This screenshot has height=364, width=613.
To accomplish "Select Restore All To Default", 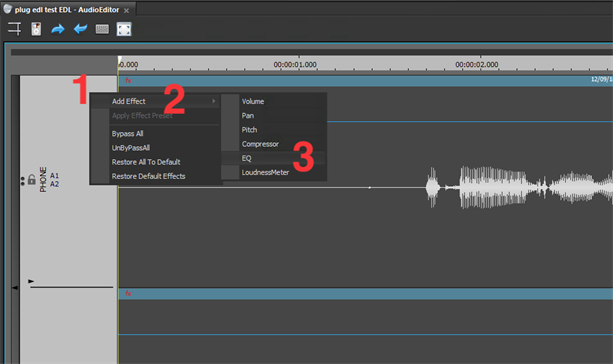I will point(146,162).
